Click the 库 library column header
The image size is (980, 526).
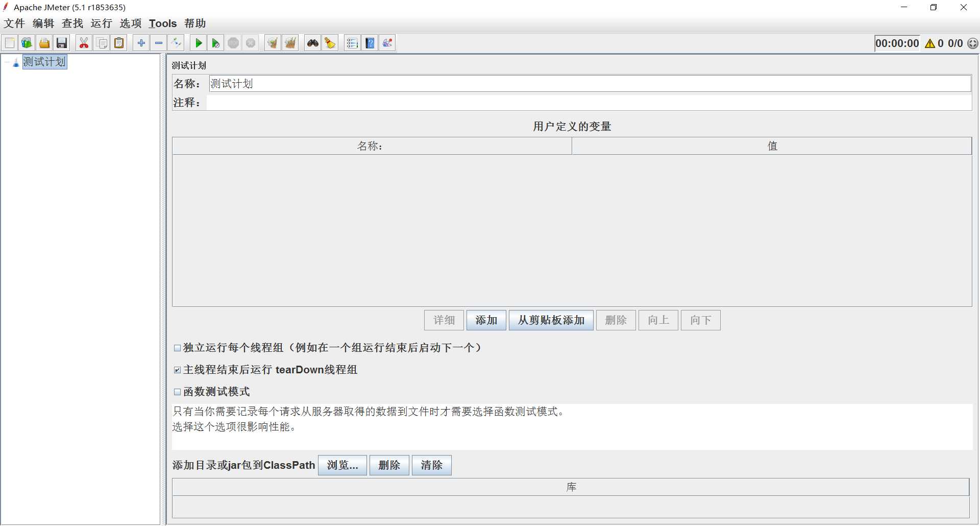[x=571, y=487]
